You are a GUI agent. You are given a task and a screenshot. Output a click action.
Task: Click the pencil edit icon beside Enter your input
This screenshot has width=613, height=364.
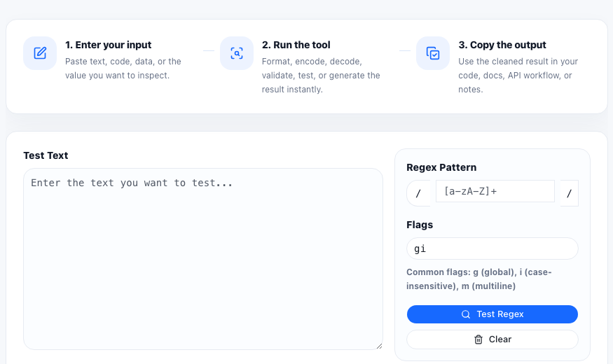tap(40, 53)
